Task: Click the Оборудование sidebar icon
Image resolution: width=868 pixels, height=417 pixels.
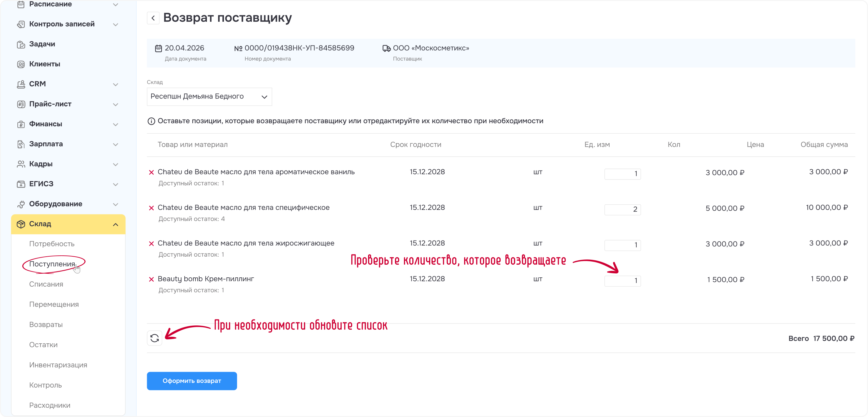Action: pos(21,204)
